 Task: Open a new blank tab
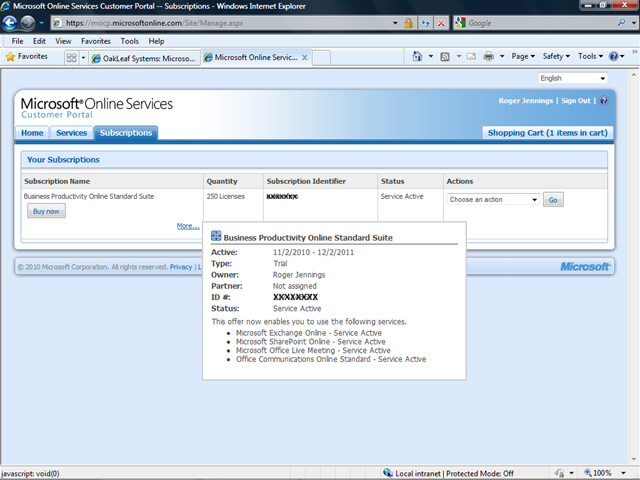click(x=321, y=58)
